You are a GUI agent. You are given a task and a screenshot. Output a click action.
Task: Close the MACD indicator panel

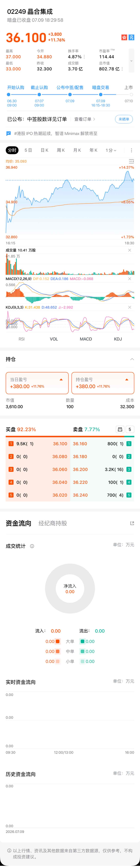[130, 279]
